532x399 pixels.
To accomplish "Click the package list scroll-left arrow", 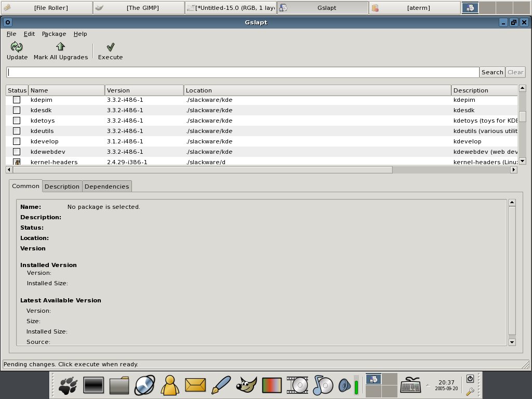I will (x=9, y=170).
